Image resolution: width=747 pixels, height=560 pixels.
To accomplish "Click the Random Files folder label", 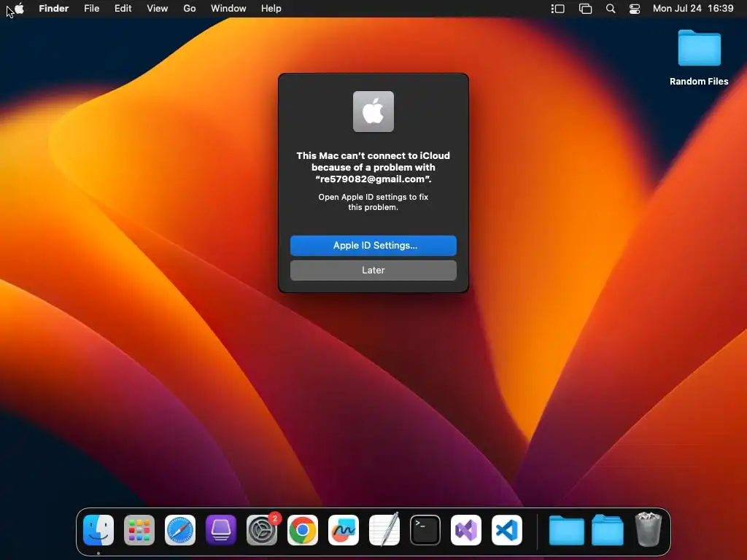I will [x=699, y=82].
